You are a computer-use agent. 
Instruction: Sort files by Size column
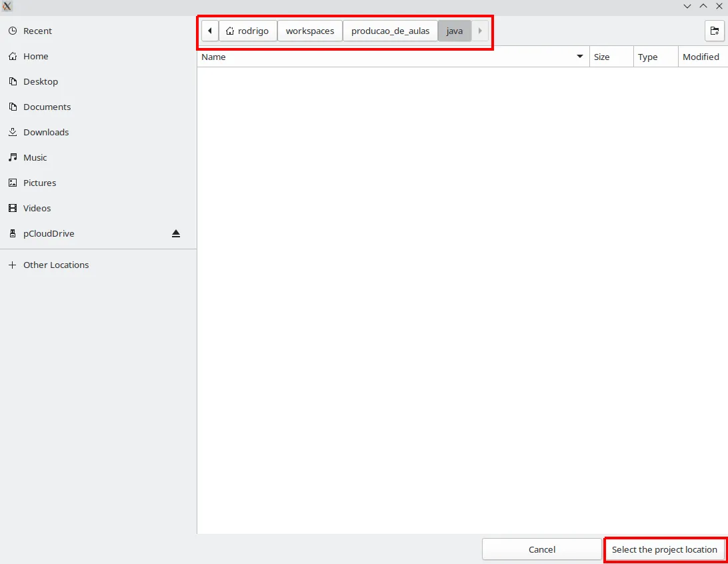pyautogui.click(x=611, y=57)
